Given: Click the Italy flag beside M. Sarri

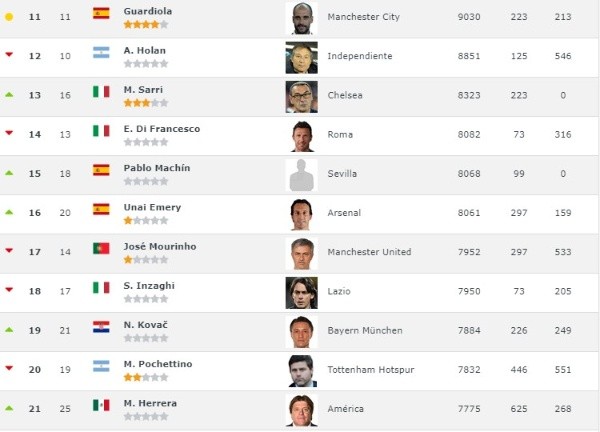Looking at the screenshot, I should coord(101,91).
